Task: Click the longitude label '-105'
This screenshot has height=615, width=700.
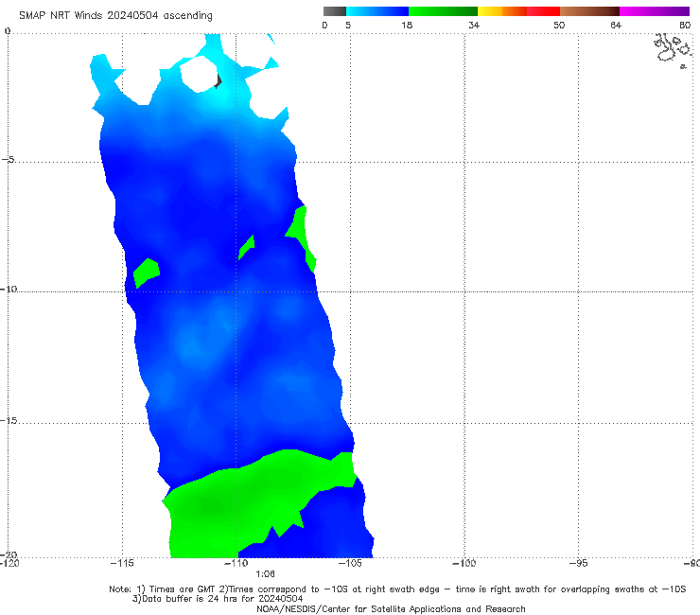Action: coord(350,563)
